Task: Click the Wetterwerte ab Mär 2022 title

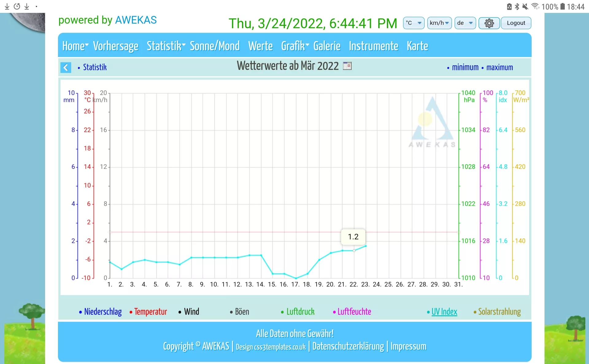Action: pos(288,66)
